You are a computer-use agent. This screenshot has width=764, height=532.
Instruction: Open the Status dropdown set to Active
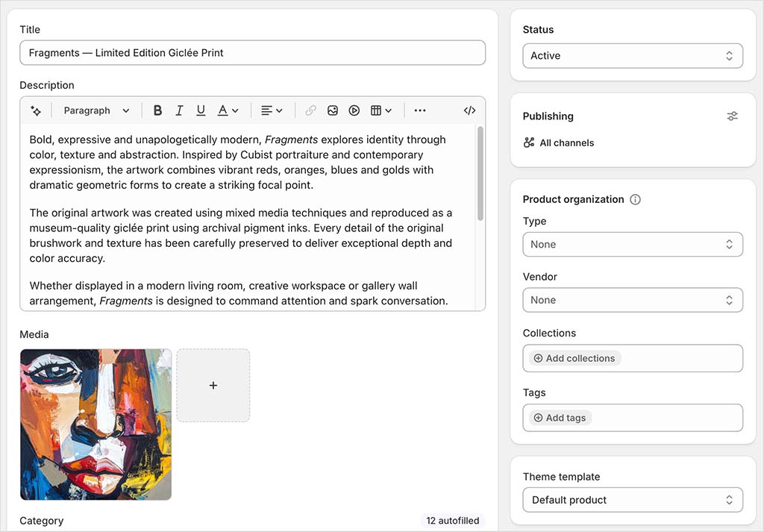click(x=633, y=55)
